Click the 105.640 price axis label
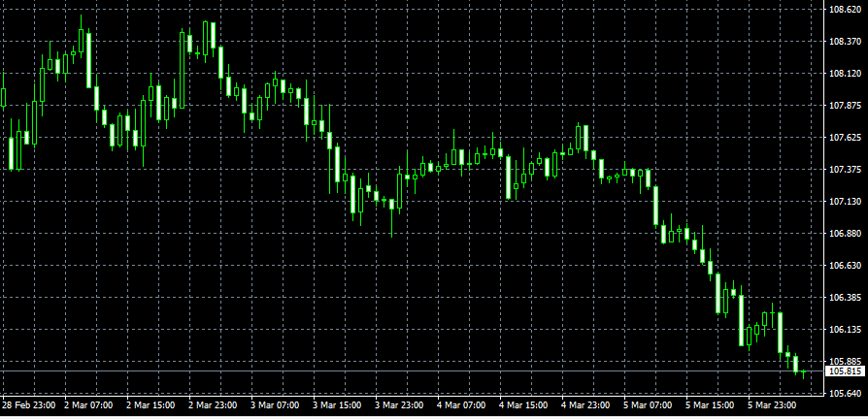 tap(846, 394)
